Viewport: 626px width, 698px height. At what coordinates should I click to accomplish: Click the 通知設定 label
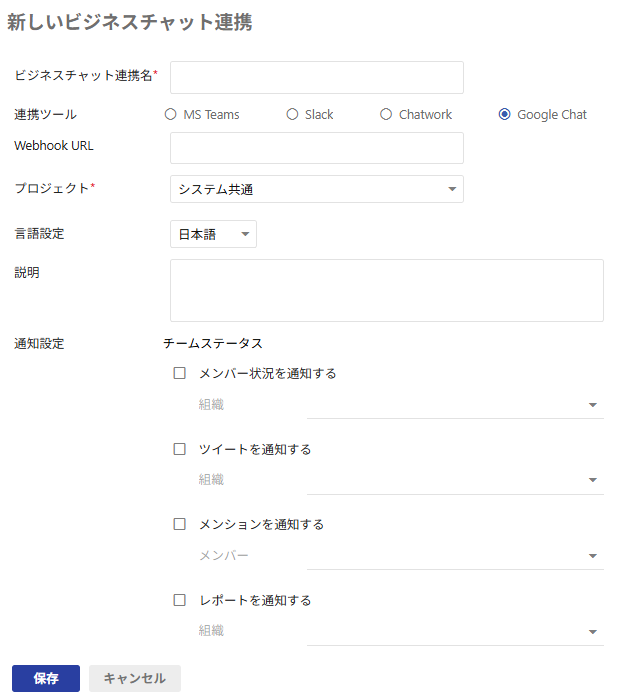click(39, 344)
